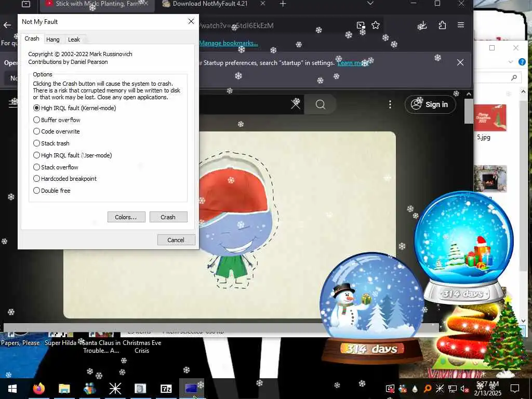Choose the Hardcoded breakpoint option
The height and width of the screenshot is (399, 532).
tap(65, 179)
